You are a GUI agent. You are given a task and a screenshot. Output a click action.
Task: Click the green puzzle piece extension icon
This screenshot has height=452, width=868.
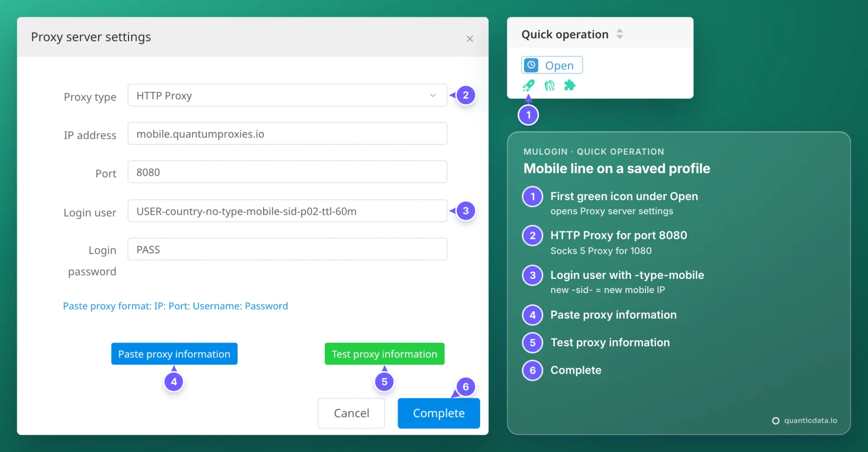[570, 85]
